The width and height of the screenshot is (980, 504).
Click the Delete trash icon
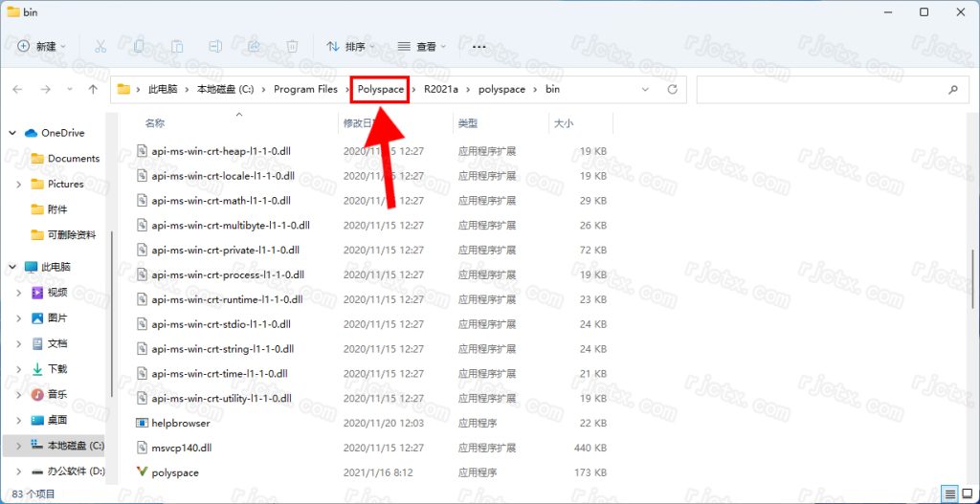pyautogui.click(x=293, y=46)
